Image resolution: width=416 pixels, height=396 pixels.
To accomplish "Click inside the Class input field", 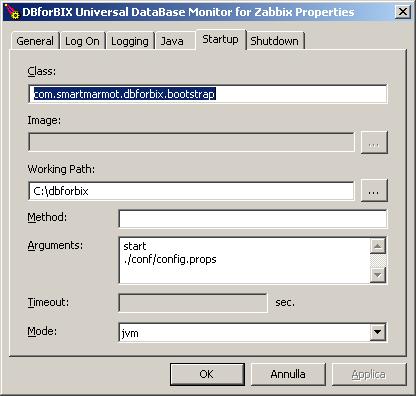I will (208, 94).
